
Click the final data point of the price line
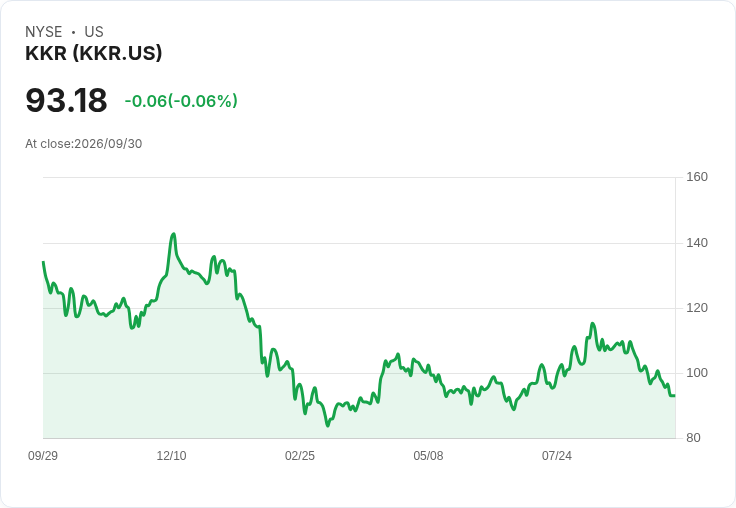click(x=675, y=396)
